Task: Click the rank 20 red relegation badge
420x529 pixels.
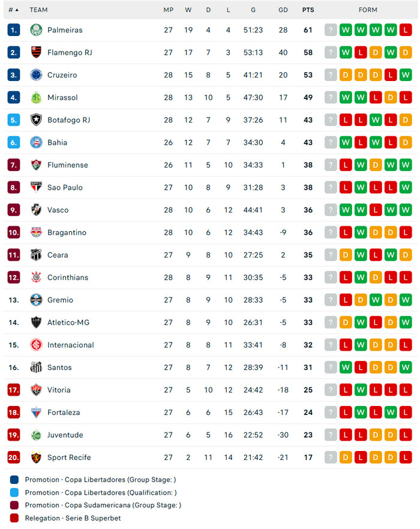Action: pos(14,458)
